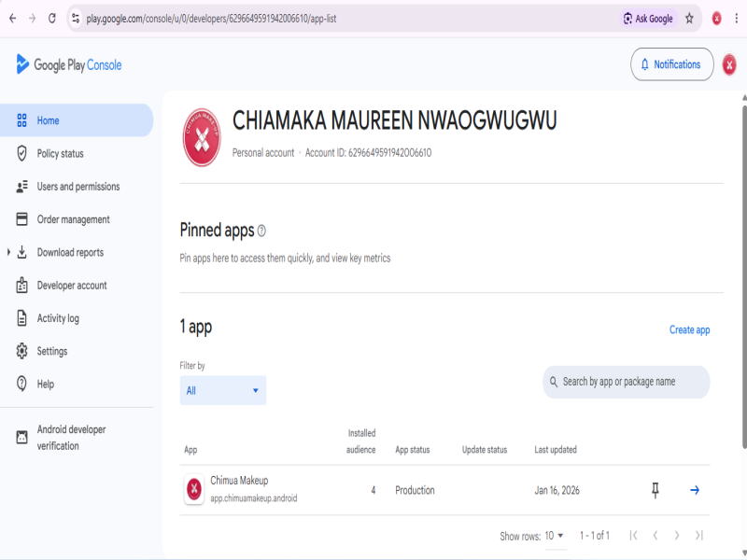Click the large Chimua Makeup developer logo
This screenshot has width=747, height=560.
202,137
